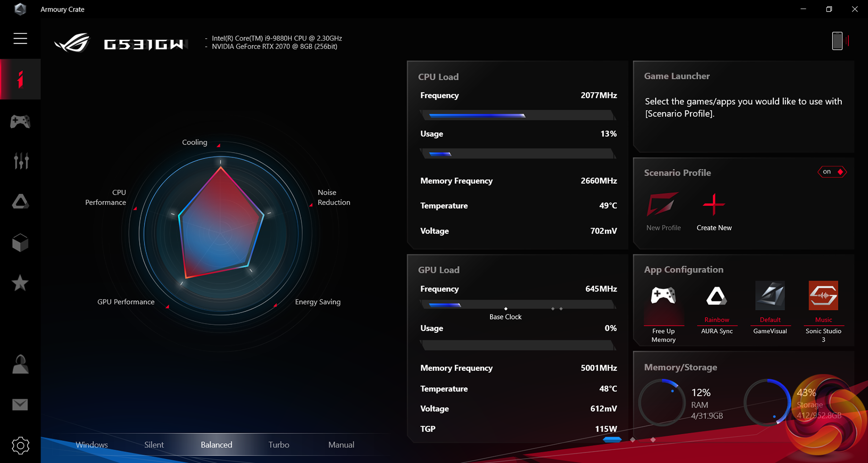Image resolution: width=868 pixels, height=463 pixels.
Task: Click the Armoury Crate logo in the title bar
Action: click(20, 9)
